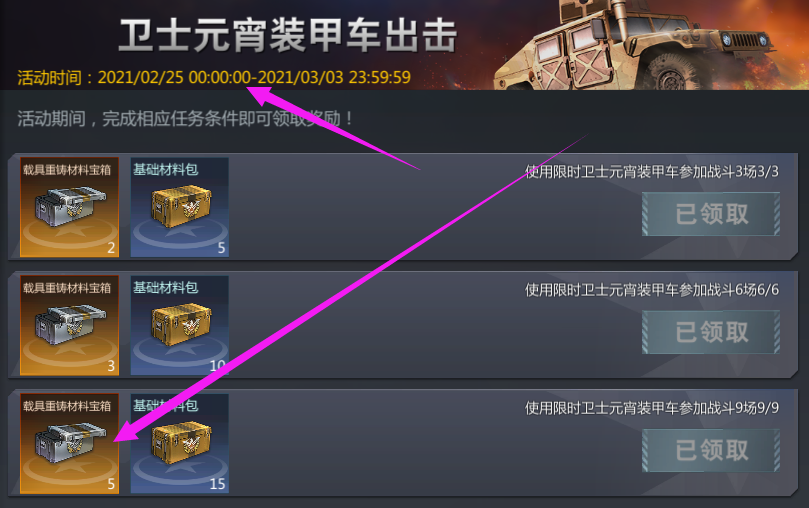Click the vehicle reforge chest with quantity 3
Image resolution: width=809 pixels, height=508 pixels.
(x=70, y=325)
